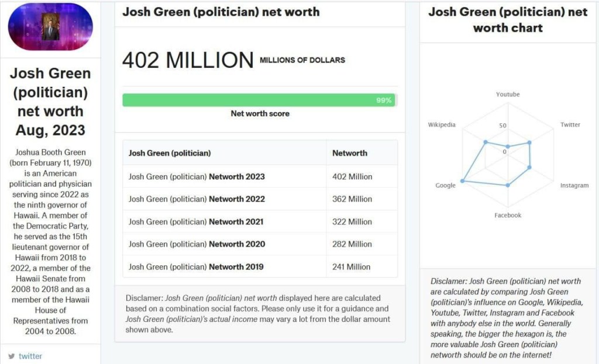The image size is (599, 364).
Task: Click the Josh Green (politician) column header
Action: tap(170, 153)
